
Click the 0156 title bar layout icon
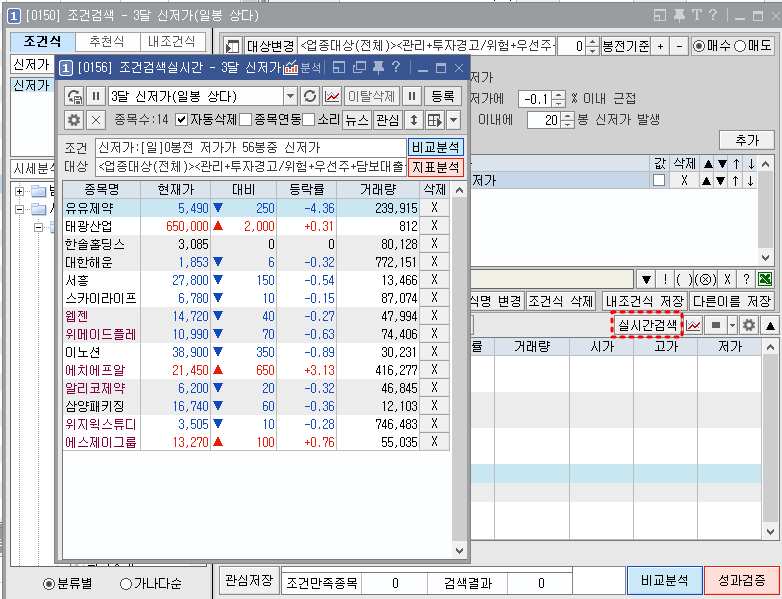pyautogui.click(x=339, y=67)
